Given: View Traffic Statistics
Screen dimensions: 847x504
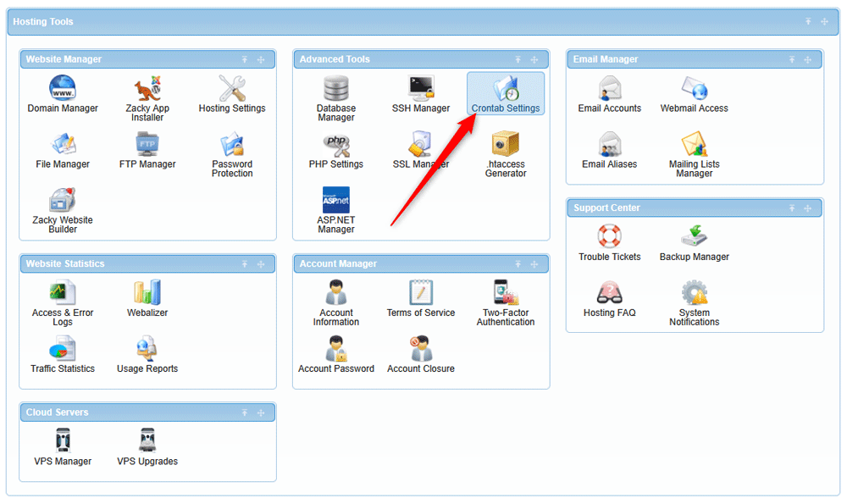Looking at the screenshot, I should [63, 356].
